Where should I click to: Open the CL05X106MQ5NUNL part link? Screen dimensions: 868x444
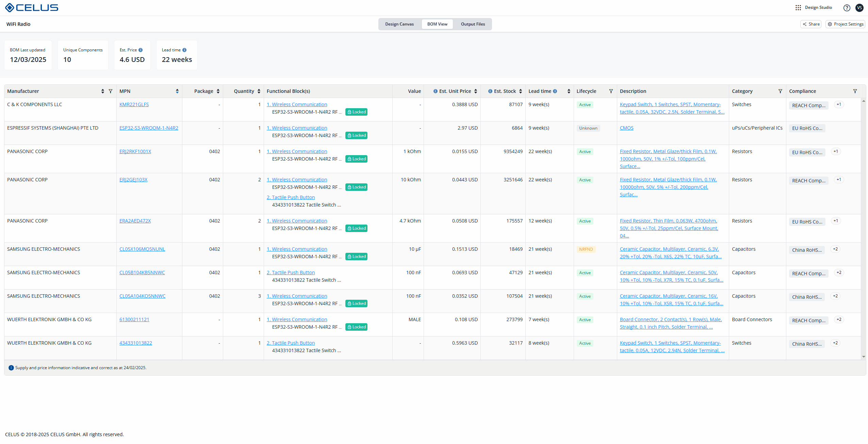[x=142, y=249]
